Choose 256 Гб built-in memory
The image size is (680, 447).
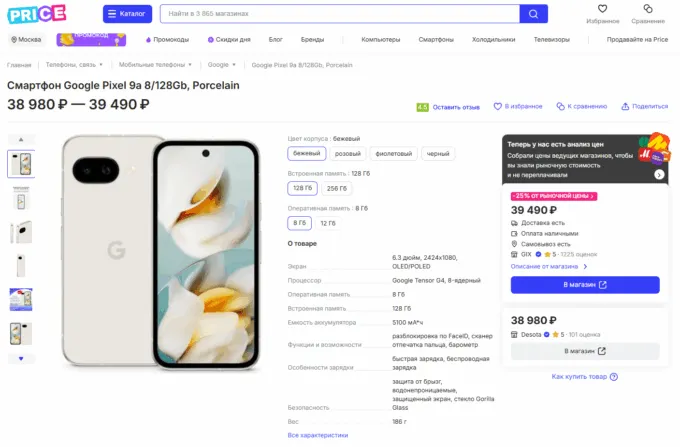tap(337, 188)
